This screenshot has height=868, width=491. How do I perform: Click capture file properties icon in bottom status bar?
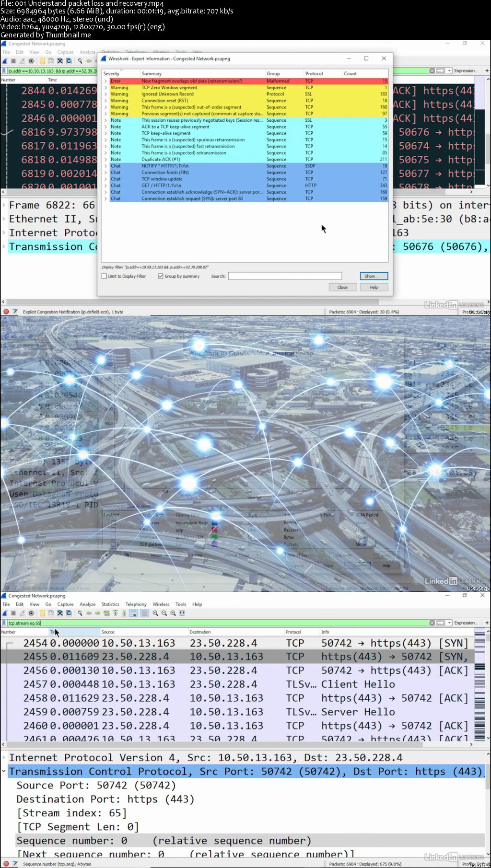15,864
